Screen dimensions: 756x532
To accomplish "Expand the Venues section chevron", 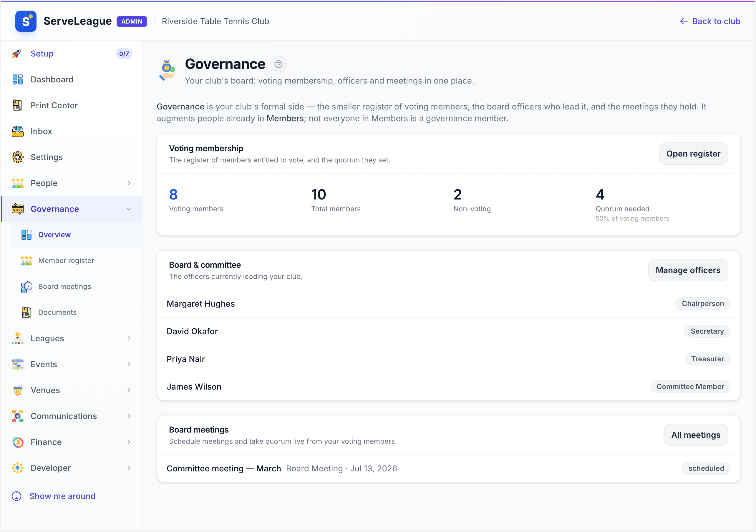I will pyautogui.click(x=129, y=390).
